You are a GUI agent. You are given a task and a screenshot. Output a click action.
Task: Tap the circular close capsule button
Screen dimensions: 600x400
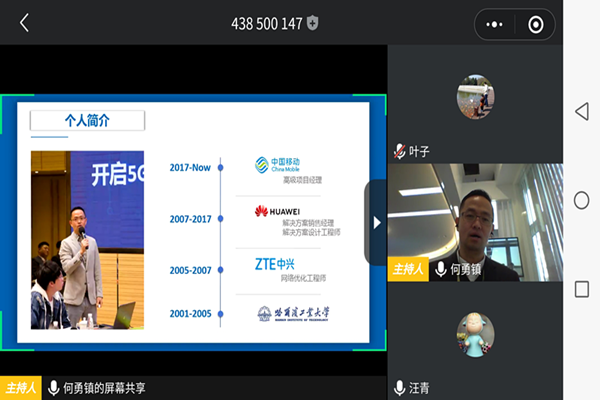(536, 24)
